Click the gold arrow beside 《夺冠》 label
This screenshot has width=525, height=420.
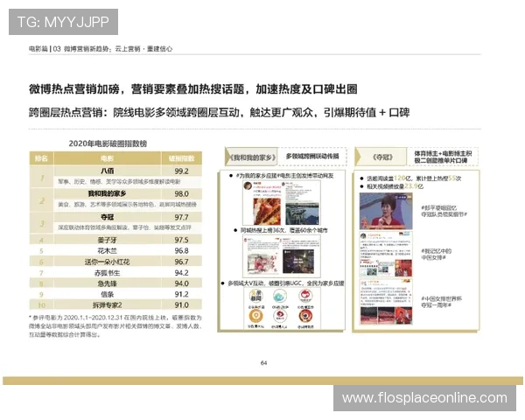coord(358,157)
